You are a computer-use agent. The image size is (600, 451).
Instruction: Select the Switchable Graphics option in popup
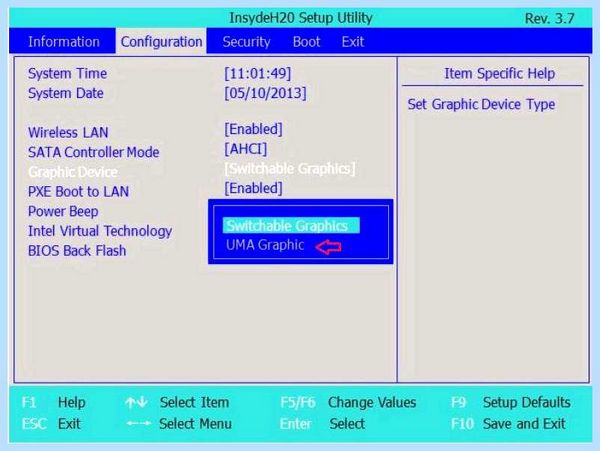pos(291,225)
